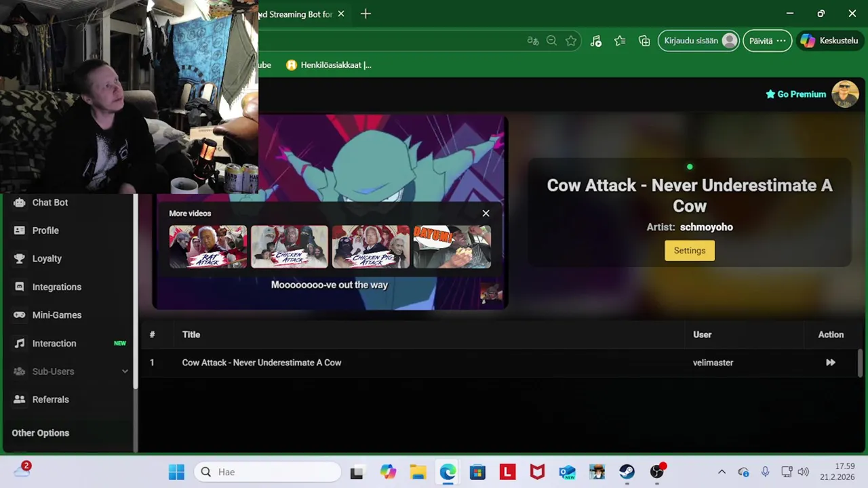Click the Go Premium link
The height and width of the screenshot is (488, 868).
coord(795,94)
